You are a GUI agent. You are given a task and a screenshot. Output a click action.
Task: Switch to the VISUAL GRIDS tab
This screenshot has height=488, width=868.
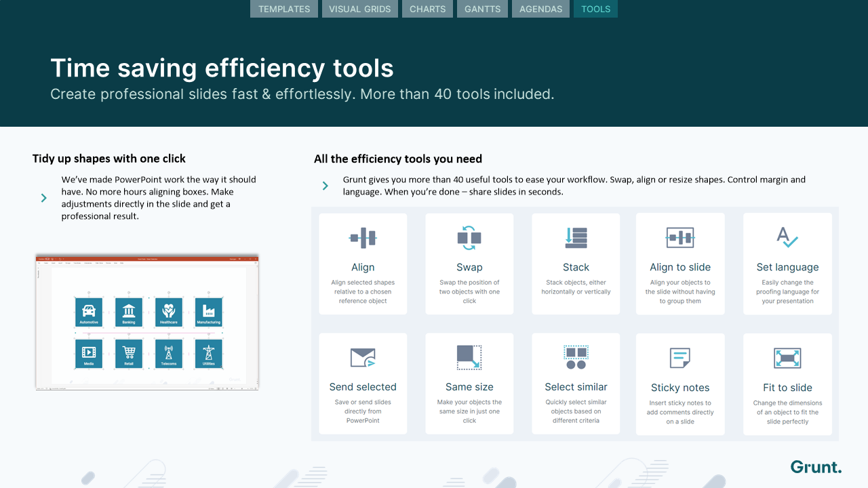(x=360, y=9)
